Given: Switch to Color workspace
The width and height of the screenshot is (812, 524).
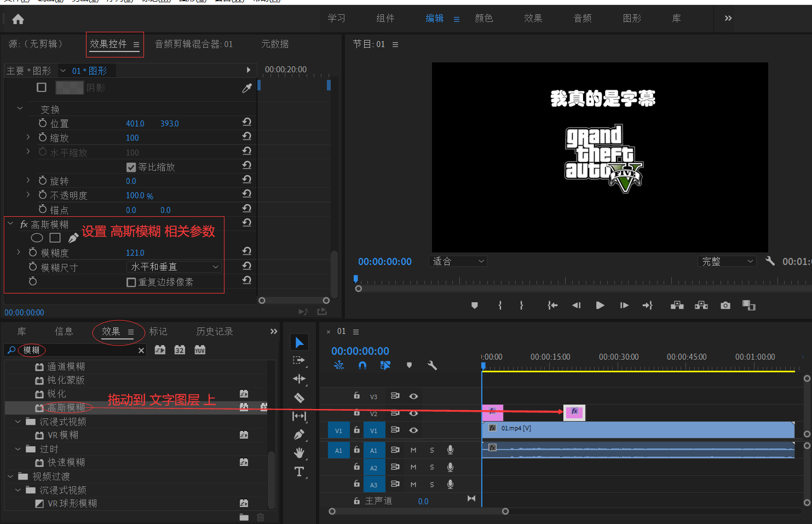Looking at the screenshot, I should pyautogui.click(x=484, y=19).
